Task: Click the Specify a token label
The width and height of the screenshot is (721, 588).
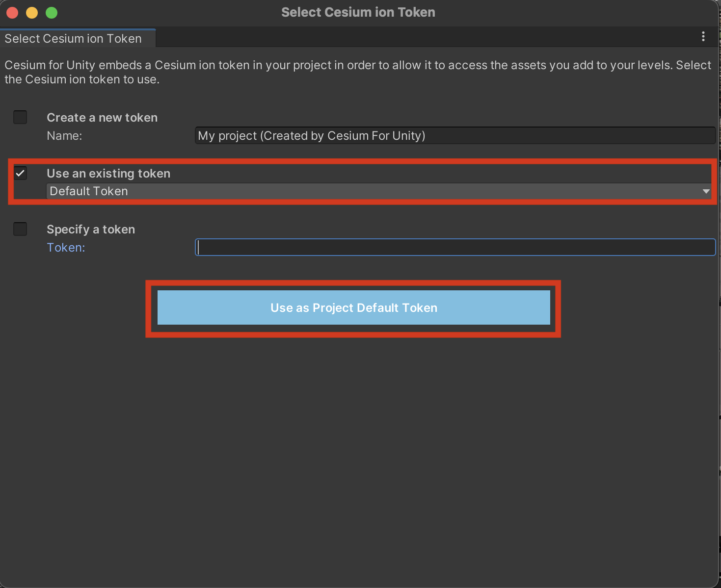Action: coord(91,230)
